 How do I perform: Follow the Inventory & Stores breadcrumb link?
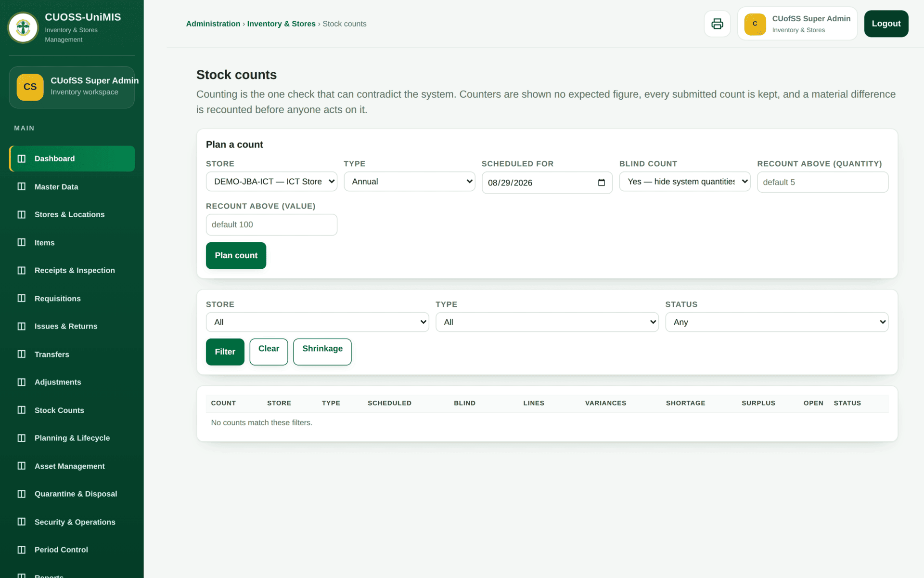tap(281, 24)
